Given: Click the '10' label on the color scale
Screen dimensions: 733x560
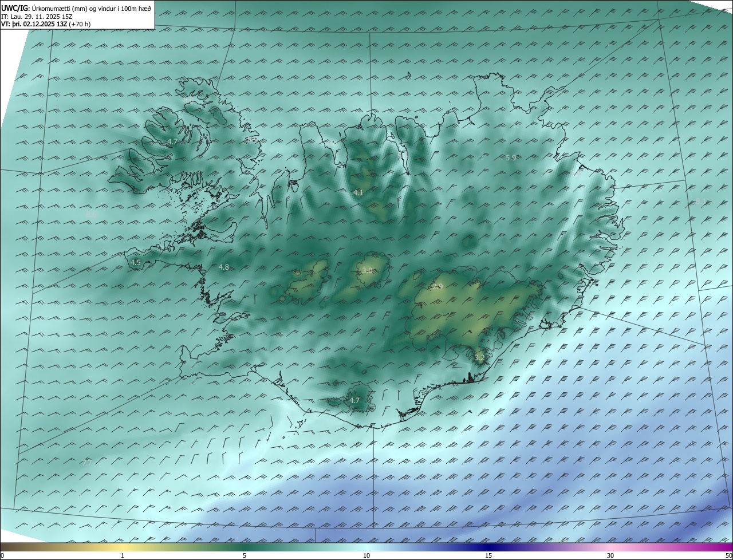Looking at the screenshot, I should pos(366,555).
